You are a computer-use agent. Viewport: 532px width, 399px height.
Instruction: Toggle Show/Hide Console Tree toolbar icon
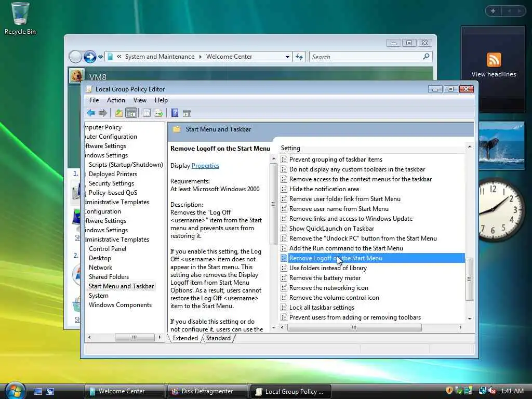[x=131, y=113]
